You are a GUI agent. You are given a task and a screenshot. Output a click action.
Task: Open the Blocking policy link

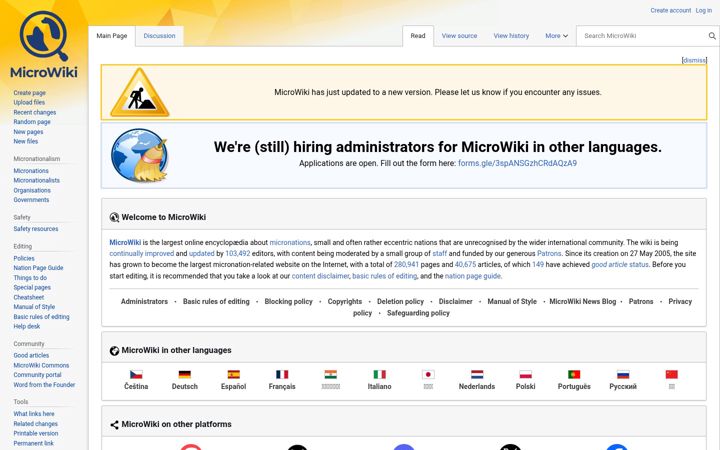[288, 302]
